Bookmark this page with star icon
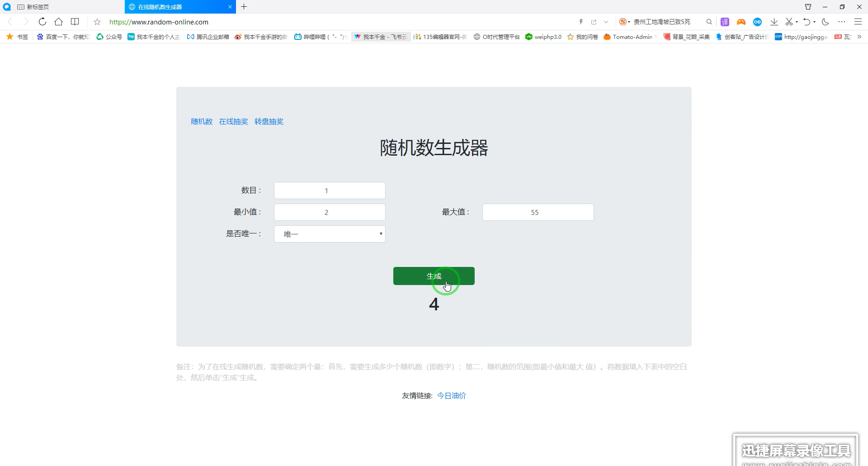 [x=97, y=22]
